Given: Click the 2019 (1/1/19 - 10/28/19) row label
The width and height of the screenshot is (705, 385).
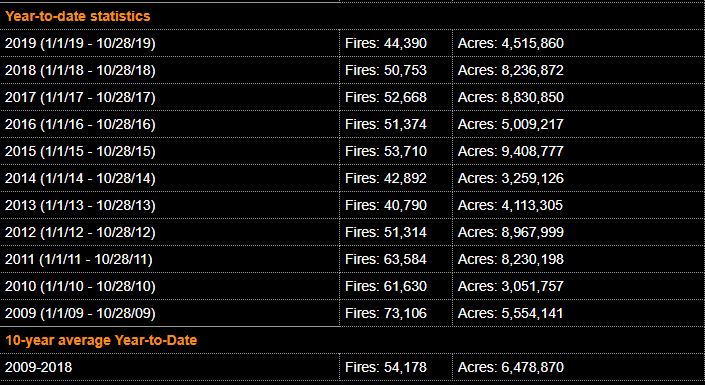Looking at the screenshot, I should pos(80,43).
